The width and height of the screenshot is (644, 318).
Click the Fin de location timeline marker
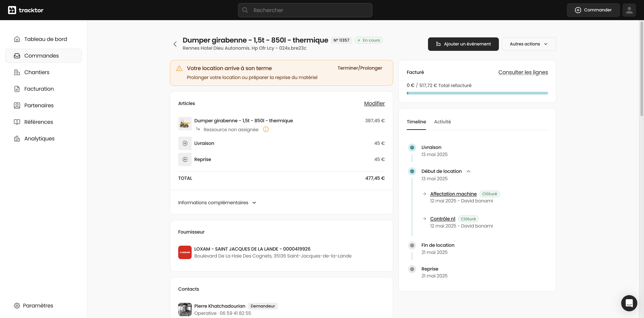[x=412, y=245]
